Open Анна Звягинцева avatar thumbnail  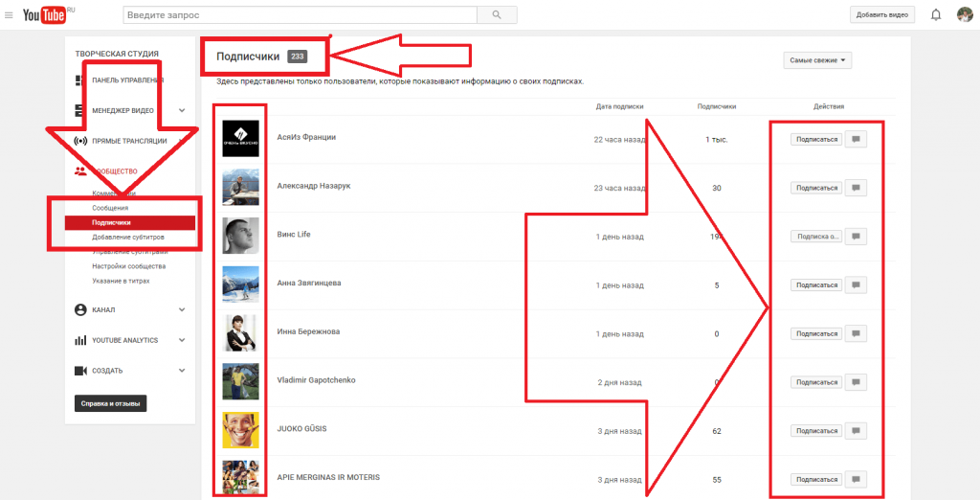point(240,284)
